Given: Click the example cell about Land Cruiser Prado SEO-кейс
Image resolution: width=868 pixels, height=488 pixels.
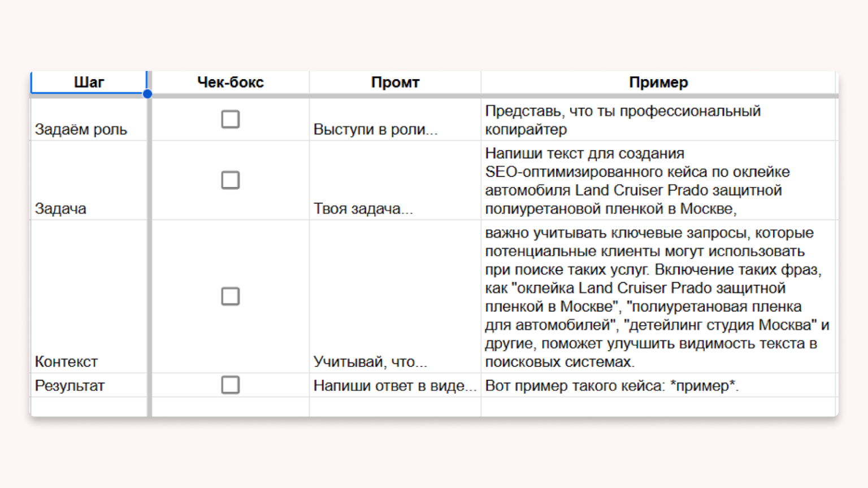Looking at the screenshot, I should coord(658,181).
